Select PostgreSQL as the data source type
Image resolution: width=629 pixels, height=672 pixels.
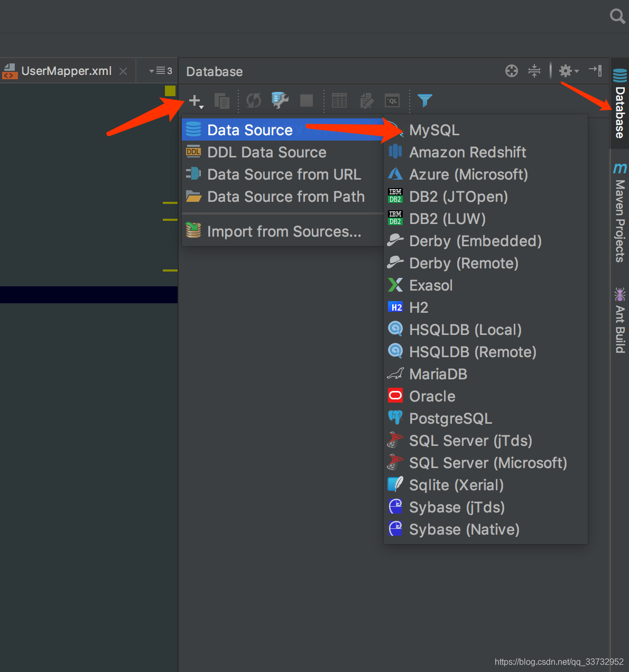coord(450,418)
